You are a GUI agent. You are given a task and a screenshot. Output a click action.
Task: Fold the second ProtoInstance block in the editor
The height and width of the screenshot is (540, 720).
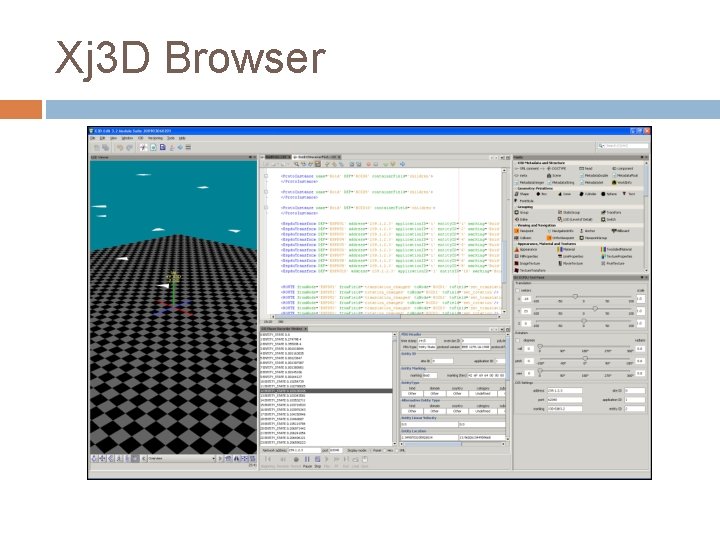pyautogui.click(x=266, y=192)
